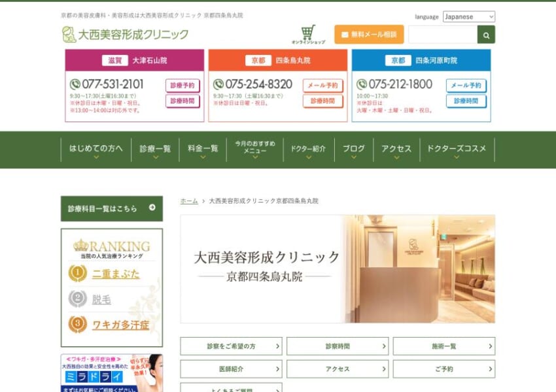Image resolution: width=556 pixels, height=392 pixels.
Task: Open the 二重まぶた ranking link
Action: click(116, 274)
